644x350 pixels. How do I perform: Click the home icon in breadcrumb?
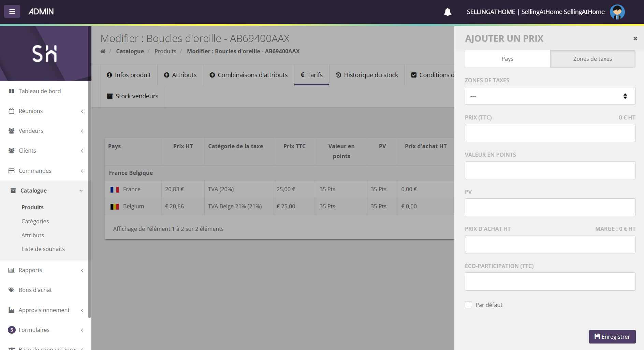(x=103, y=51)
